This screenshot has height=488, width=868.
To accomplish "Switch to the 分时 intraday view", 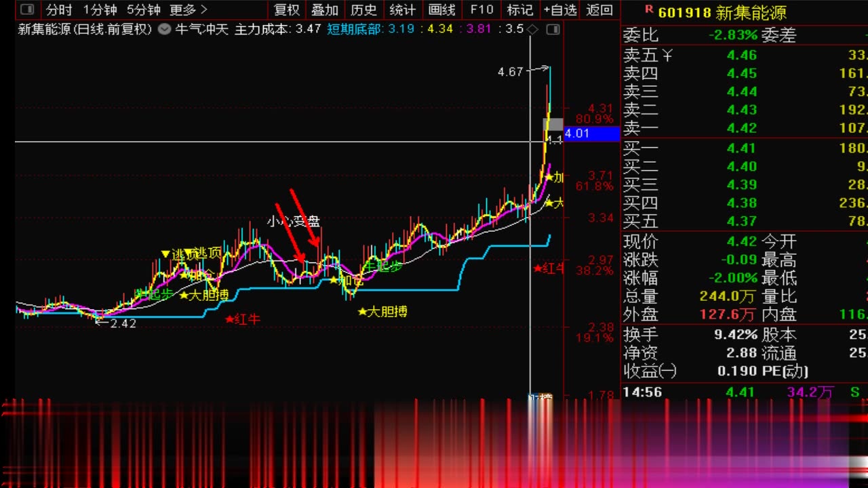I will tap(58, 10).
